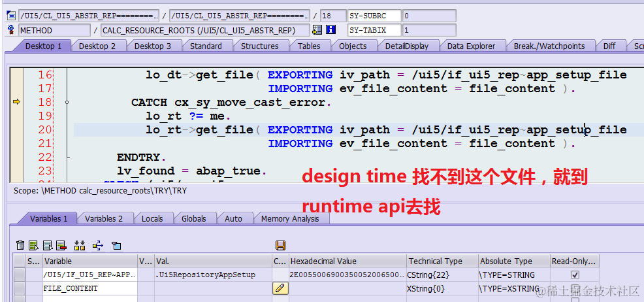Open the Structures tab
644x302 pixels.
(259, 46)
